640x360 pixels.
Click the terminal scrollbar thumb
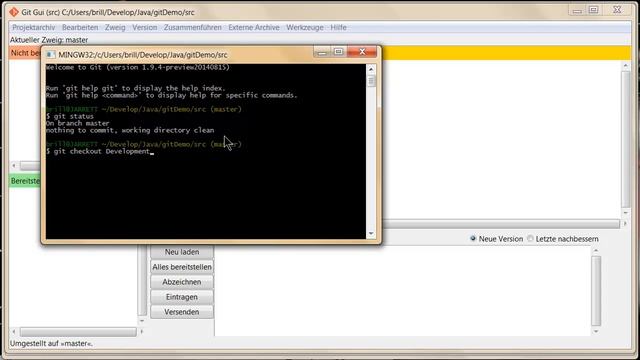pyautogui.click(x=371, y=81)
